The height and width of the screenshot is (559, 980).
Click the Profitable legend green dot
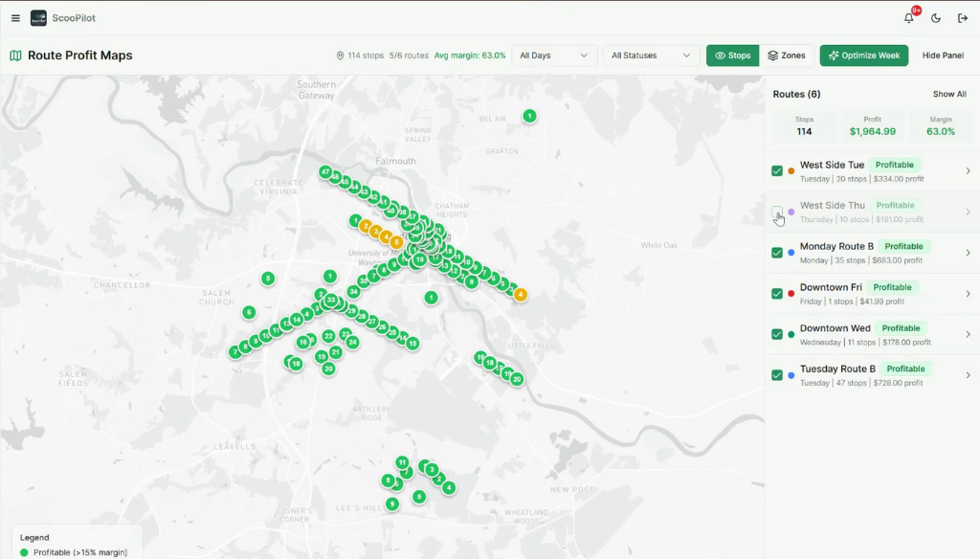24,552
